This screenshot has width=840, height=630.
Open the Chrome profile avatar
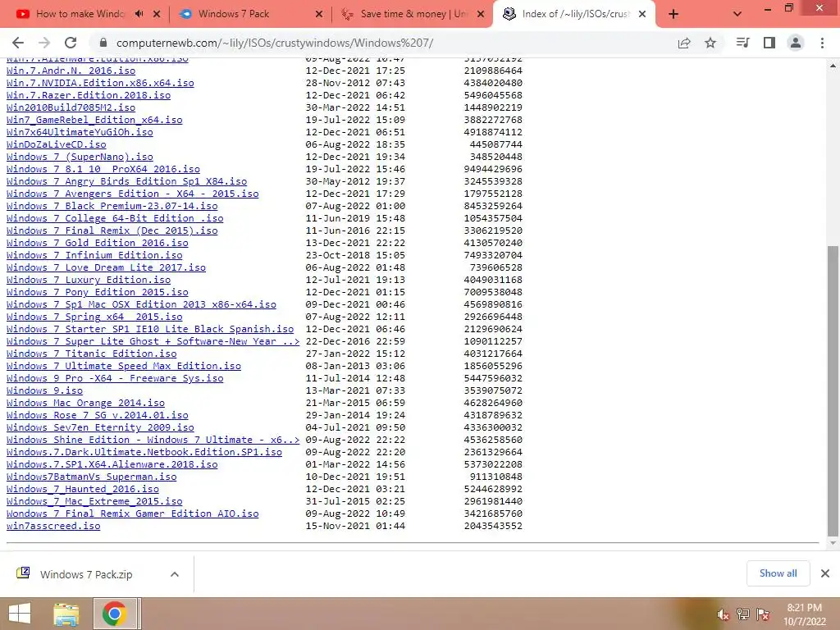coord(796,43)
